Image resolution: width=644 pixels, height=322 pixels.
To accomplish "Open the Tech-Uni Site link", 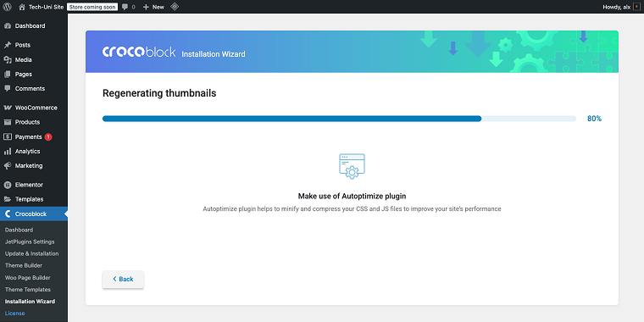I will (x=46, y=7).
